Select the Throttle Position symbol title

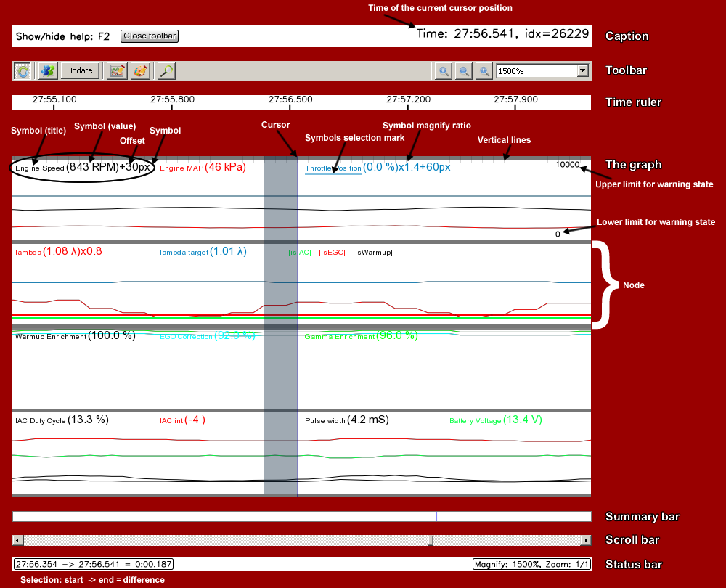[333, 168]
